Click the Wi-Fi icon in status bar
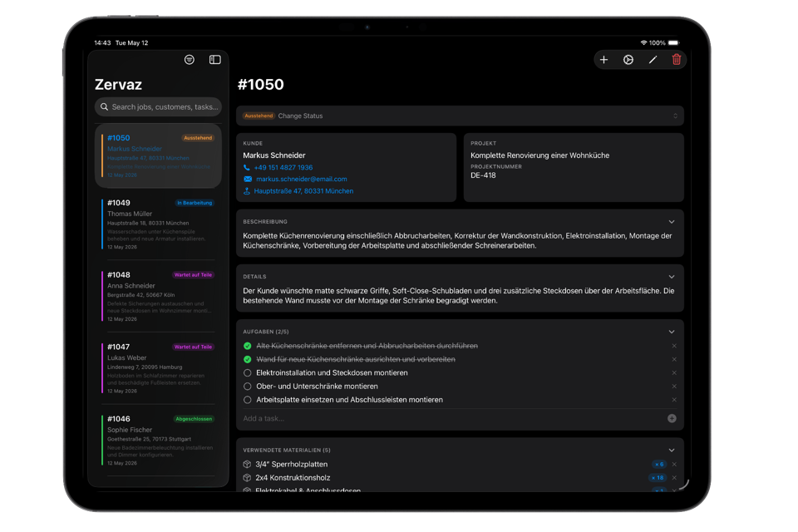The height and width of the screenshot is (532, 798). 643,42
